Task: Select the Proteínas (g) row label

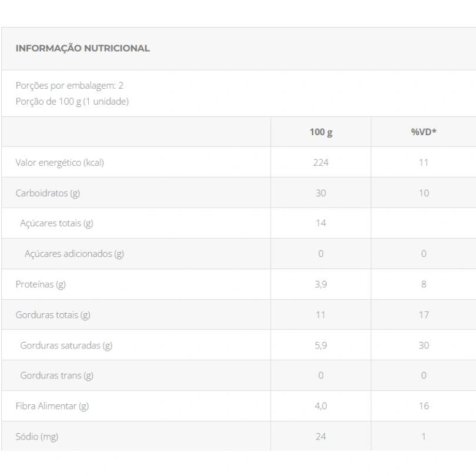Action: tap(41, 284)
